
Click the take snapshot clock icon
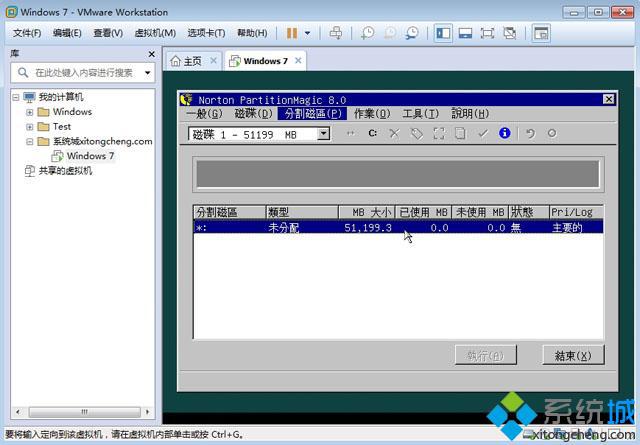367,33
